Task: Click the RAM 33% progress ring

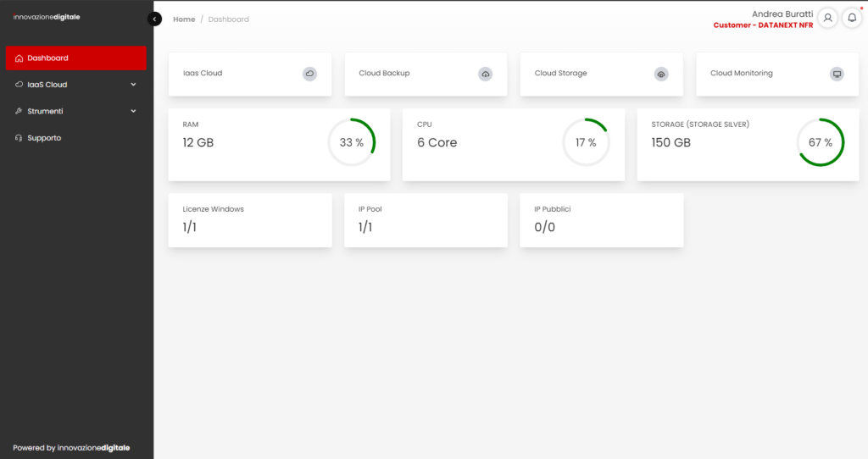Action: pos(351,142)
